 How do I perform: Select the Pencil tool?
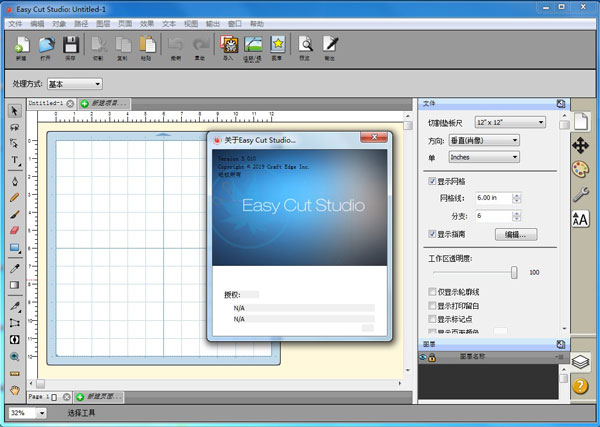(x=15, y=197)
